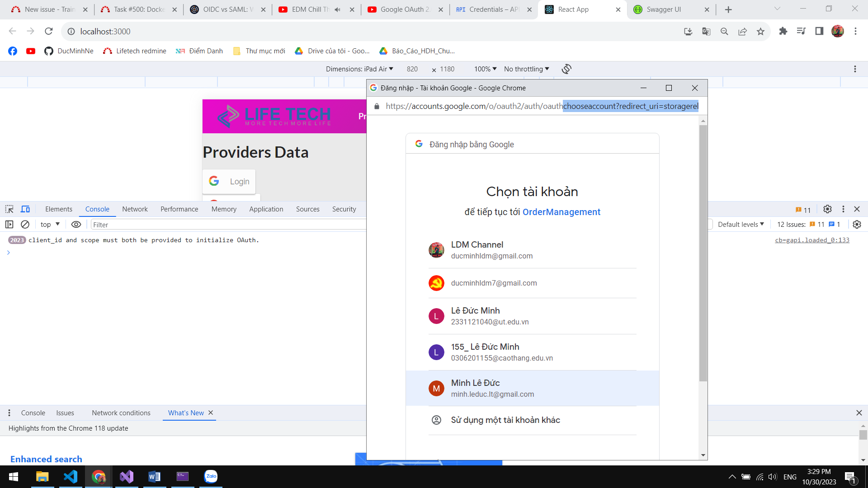Expand the No throttling dropdown
The height and width of the screenshot is (488, 868).
click(526, 69)
